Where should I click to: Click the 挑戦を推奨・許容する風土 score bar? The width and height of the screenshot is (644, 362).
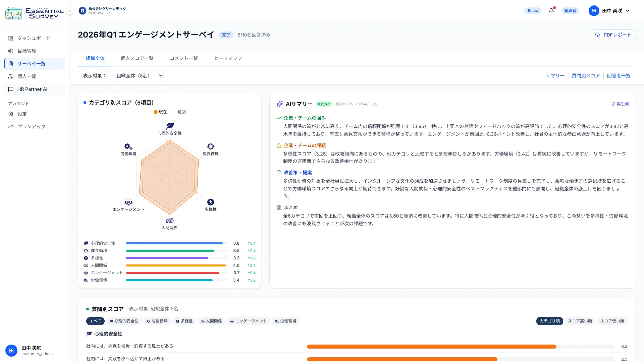pos(460,347)
